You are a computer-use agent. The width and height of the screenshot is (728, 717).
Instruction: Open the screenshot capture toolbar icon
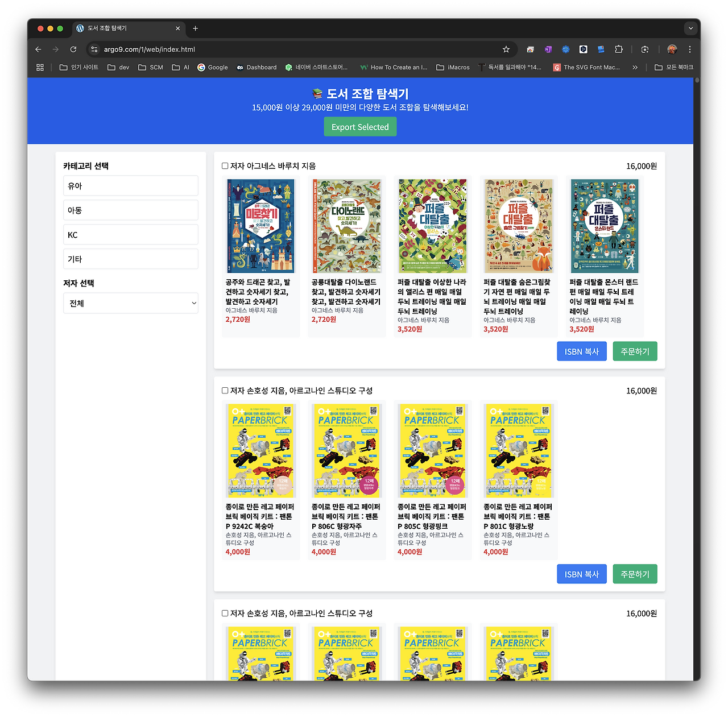(x=645, y=49)
